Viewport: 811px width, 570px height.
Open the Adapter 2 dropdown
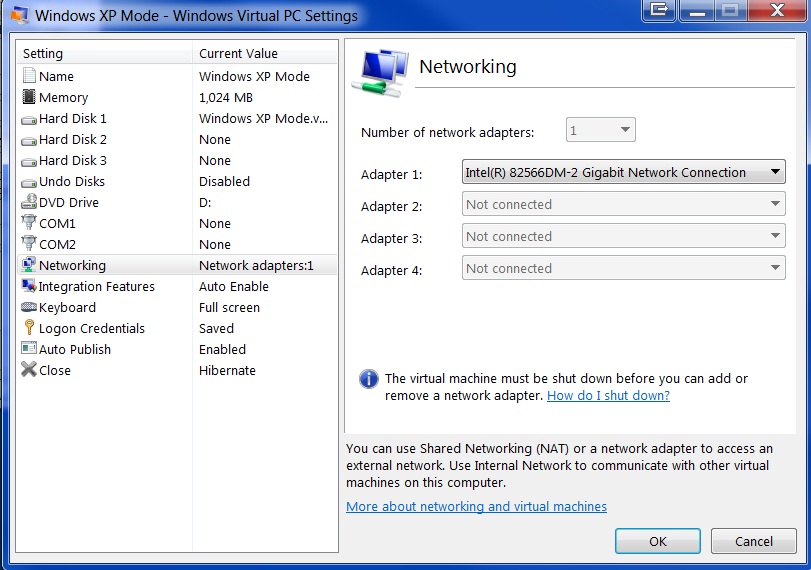(623, 204)
